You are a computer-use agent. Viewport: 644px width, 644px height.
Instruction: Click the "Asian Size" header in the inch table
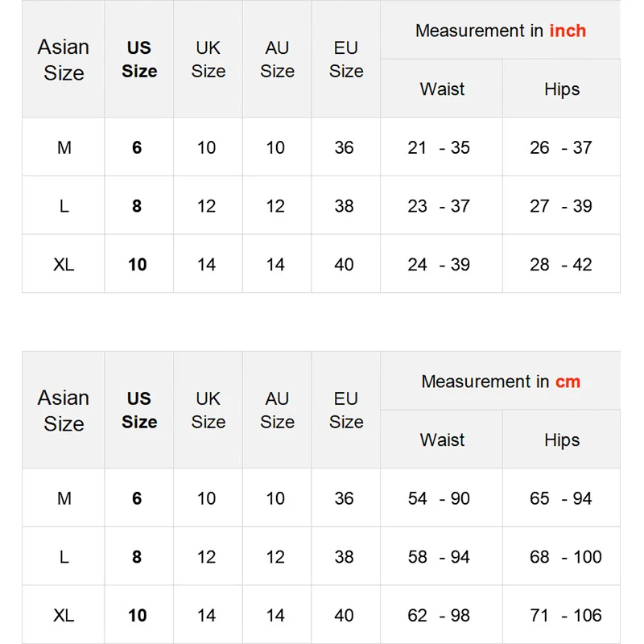click(x=64, y=60)
